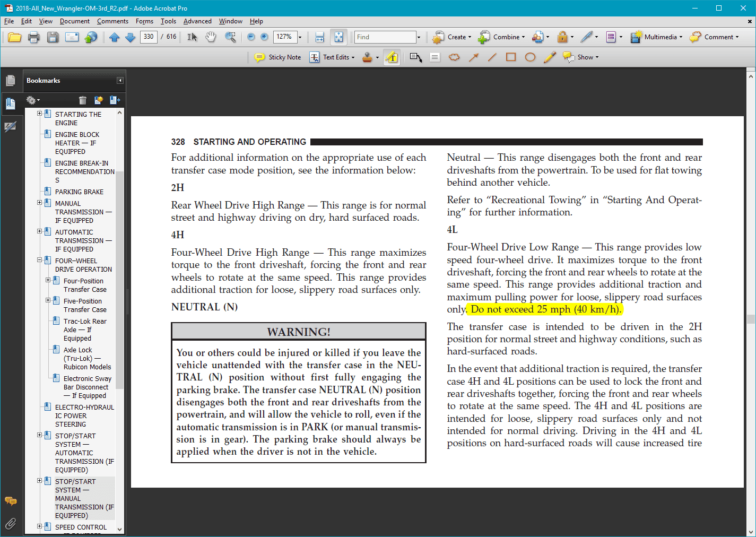The width and height of the screenshot is (756, 537).
Task: Select the Pencil drawing tool
Action: (550, 57)
